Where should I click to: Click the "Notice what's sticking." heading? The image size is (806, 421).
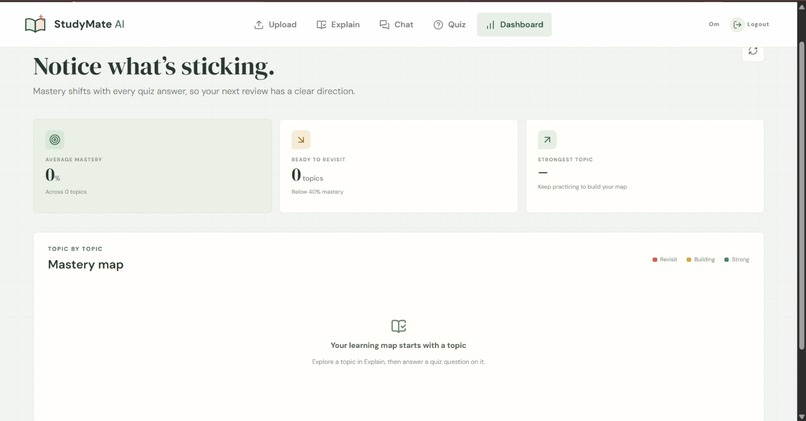pyautogui.click(x=154, y=66)
